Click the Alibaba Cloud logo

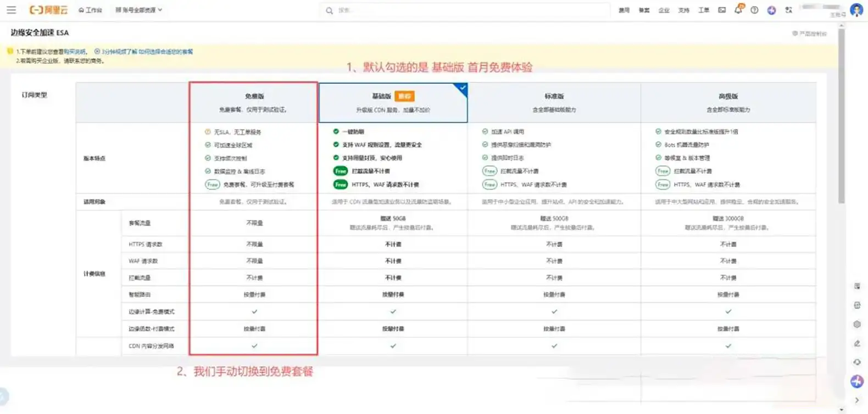click(48, 10)
